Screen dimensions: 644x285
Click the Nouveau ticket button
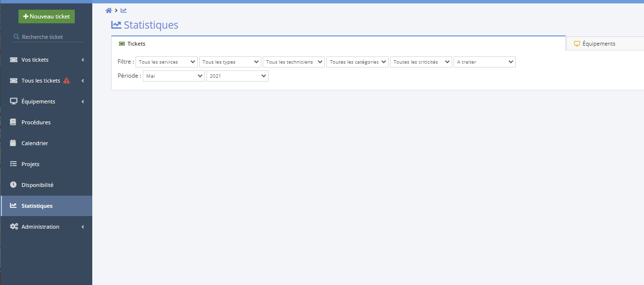click(x=47, y=17)
